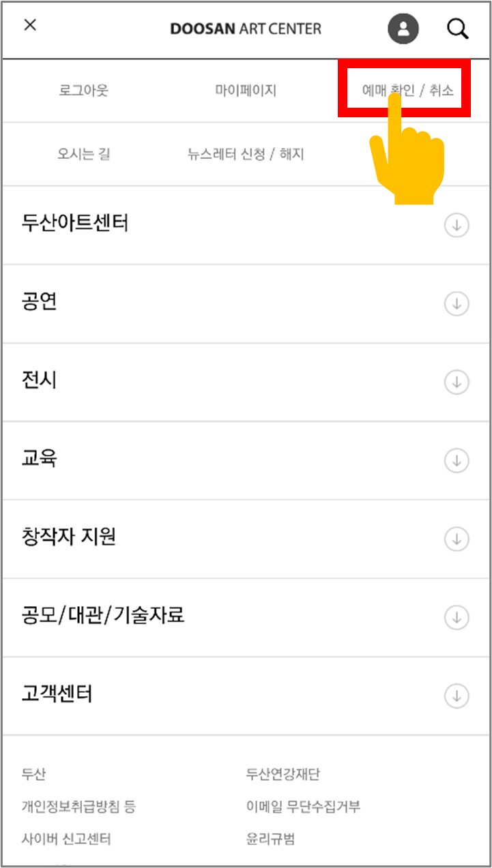Open the 두산연강재단 footer link
This screenshot has width=492, height=868.
(283, 774)
